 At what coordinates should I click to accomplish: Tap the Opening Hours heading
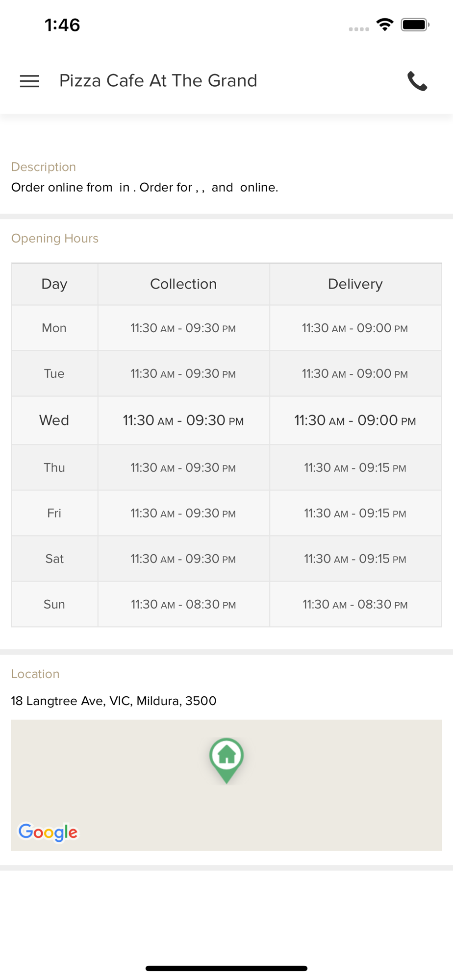tap(55, 238)
